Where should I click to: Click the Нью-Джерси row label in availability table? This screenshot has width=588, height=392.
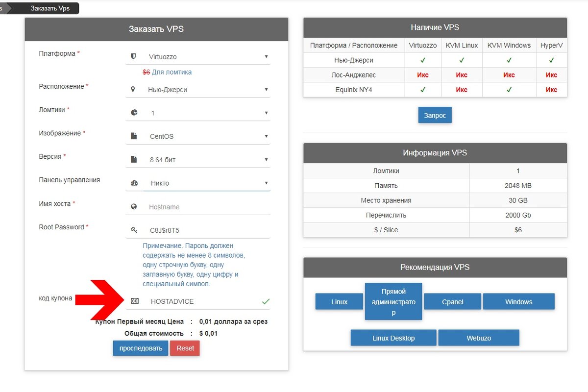[x=354, y=60]
